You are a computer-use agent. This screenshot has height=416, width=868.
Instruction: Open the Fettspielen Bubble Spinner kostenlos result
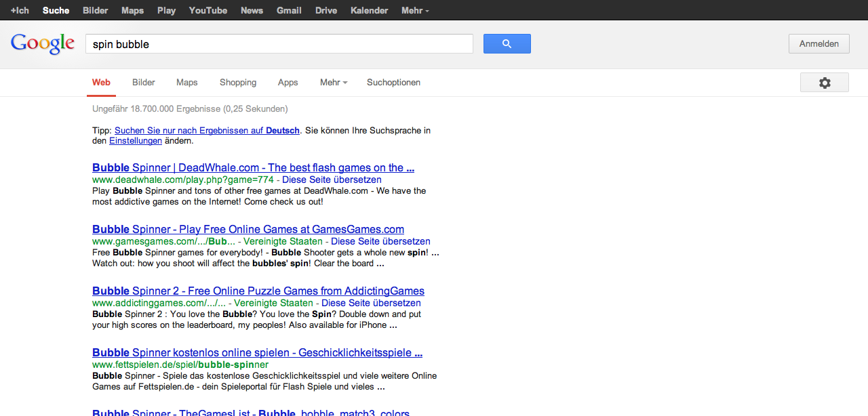[x=257, y=353]
